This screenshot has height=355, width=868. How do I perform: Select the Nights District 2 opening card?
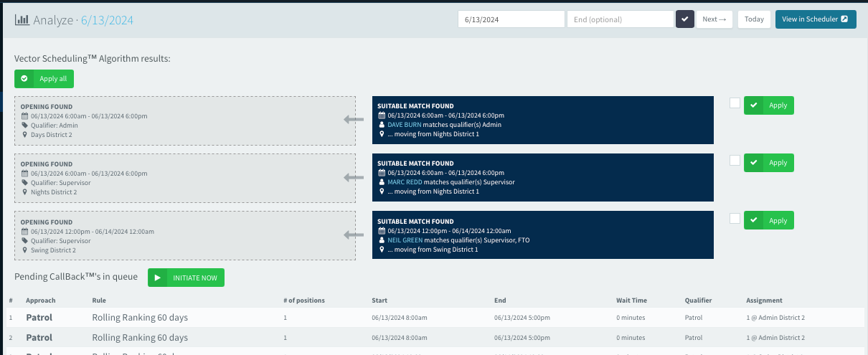pos(185,178)
